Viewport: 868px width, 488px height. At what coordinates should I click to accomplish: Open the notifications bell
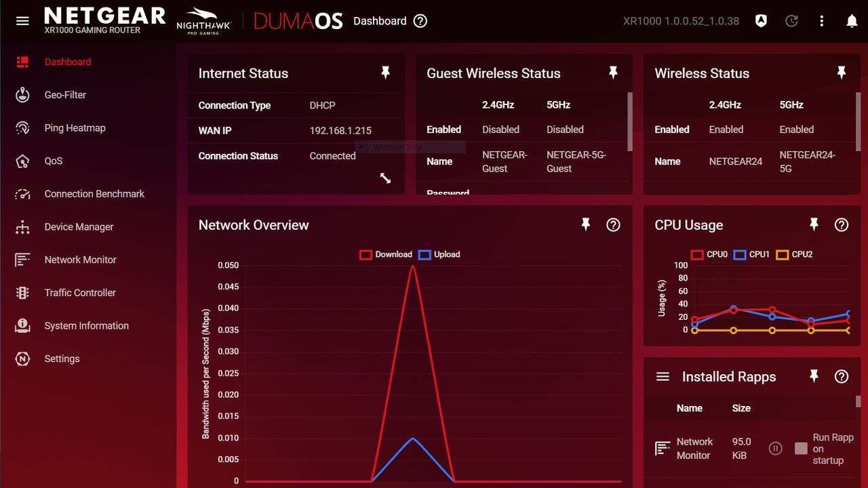point(852,21)
